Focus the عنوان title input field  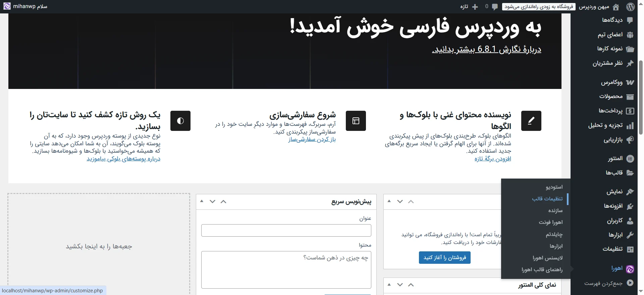pyautogui.click(x=286, y=231)
